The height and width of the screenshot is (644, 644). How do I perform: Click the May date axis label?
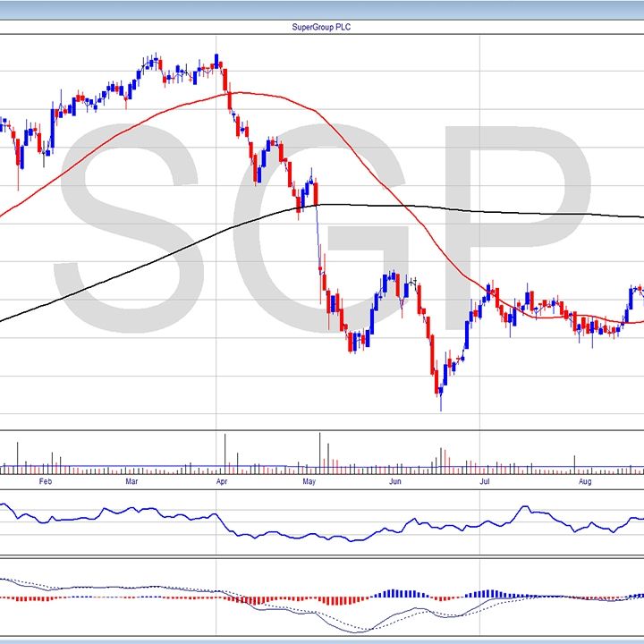[x=309, y=482]
